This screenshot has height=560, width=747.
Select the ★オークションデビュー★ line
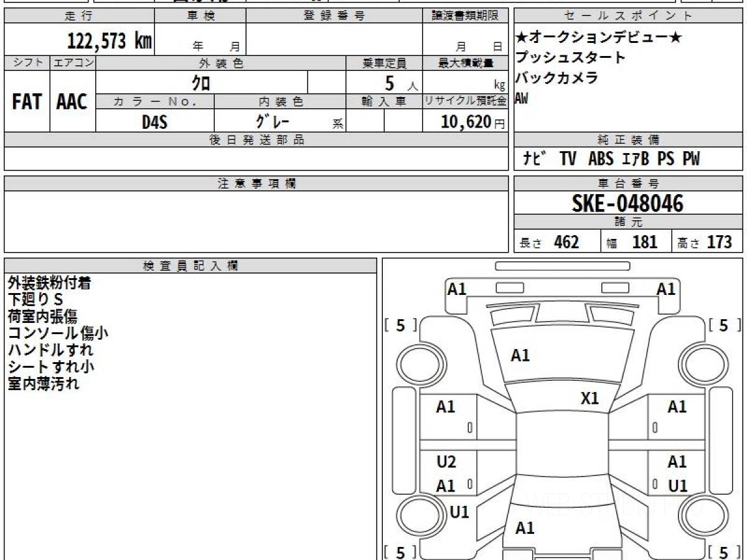click(598, 38)
